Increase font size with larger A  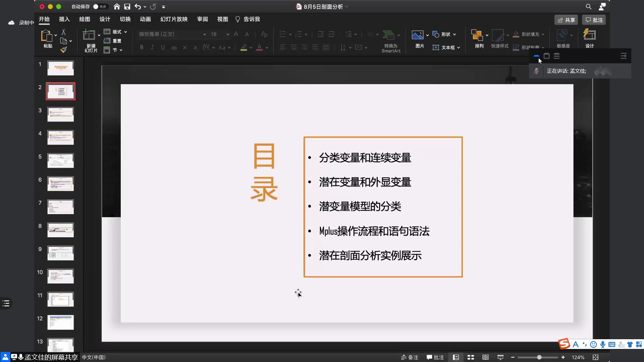coord(236,34)
